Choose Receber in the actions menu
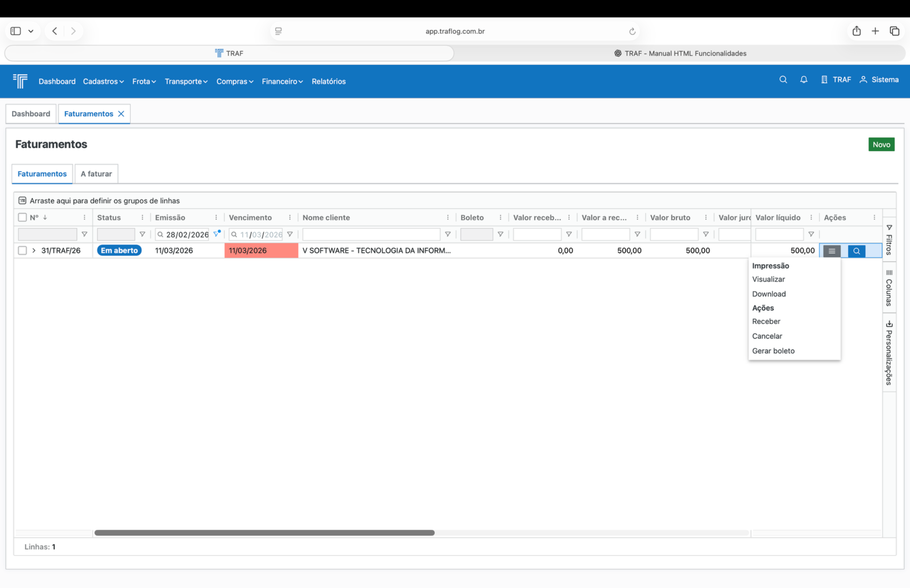The image size is (910, 588). coord(766,321)
